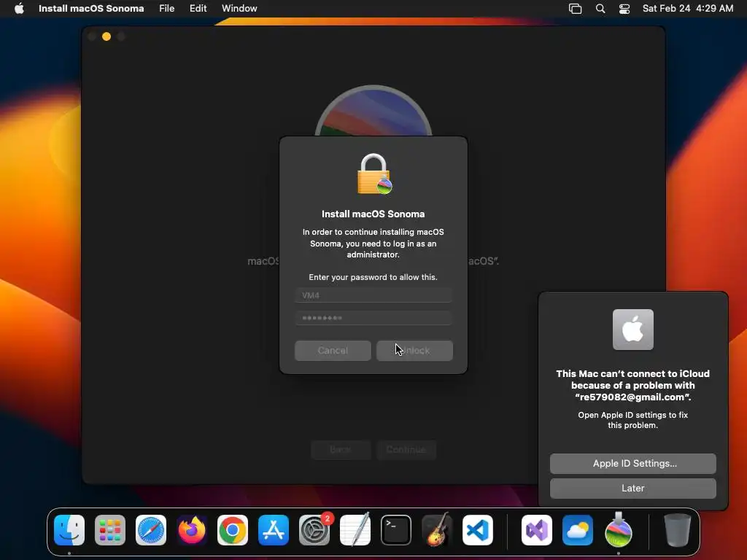Open GarageBand from the Dock
The image size is (747, 560).
[x=437, y=530]
